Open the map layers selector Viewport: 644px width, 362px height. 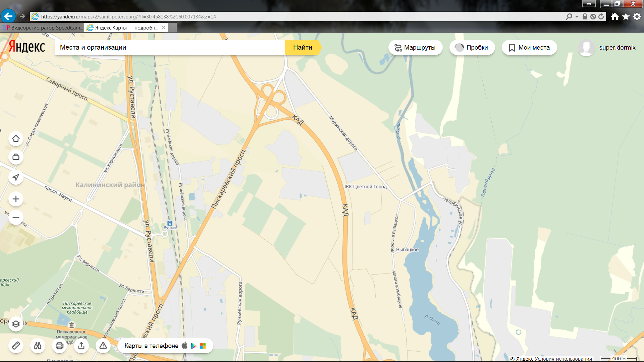click(x=16, y=324)
